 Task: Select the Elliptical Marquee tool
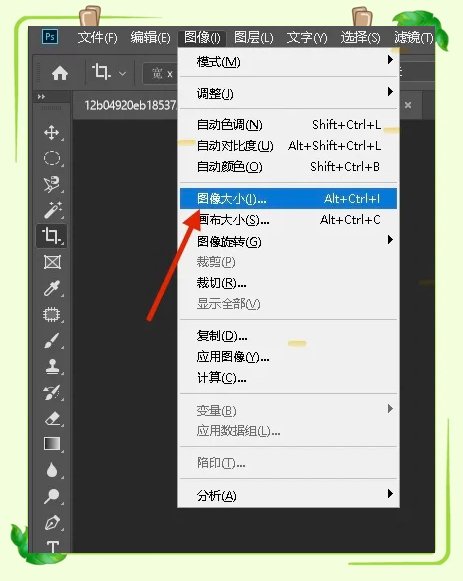(51, 158)
